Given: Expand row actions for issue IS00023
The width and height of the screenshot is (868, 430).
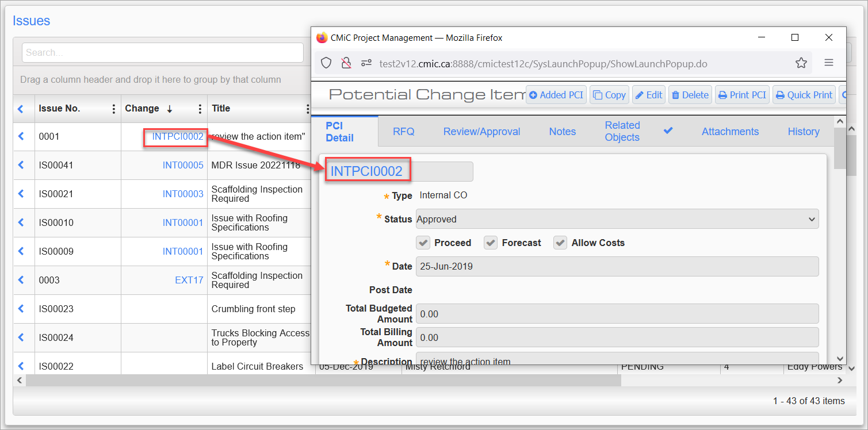Looking at the screenshot, I should click(21, 309).
